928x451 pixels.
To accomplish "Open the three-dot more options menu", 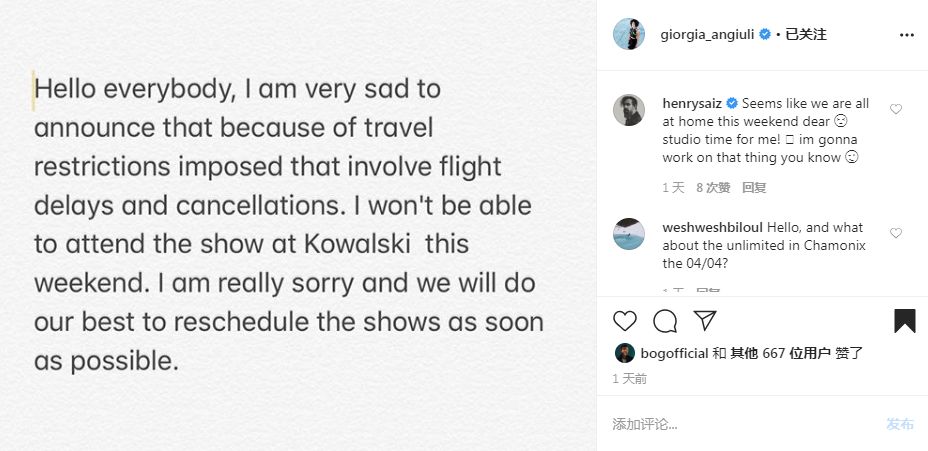I will [907, 35].
